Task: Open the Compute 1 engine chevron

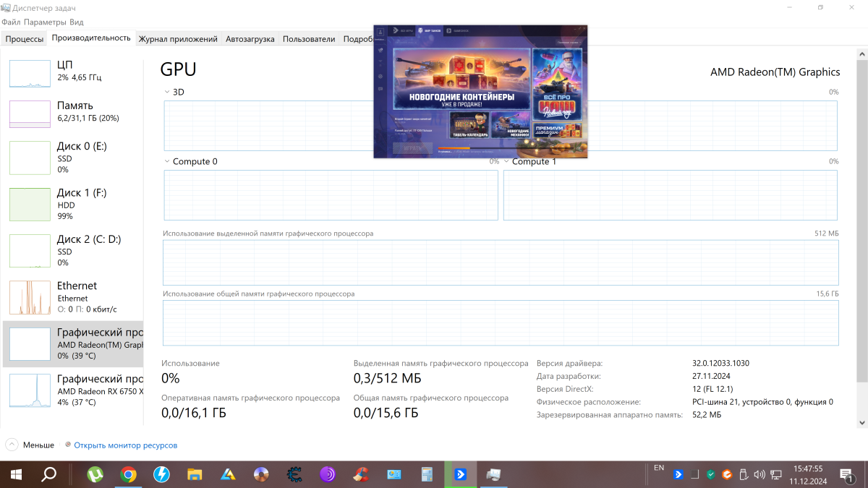Action: [x=506, y=161]
